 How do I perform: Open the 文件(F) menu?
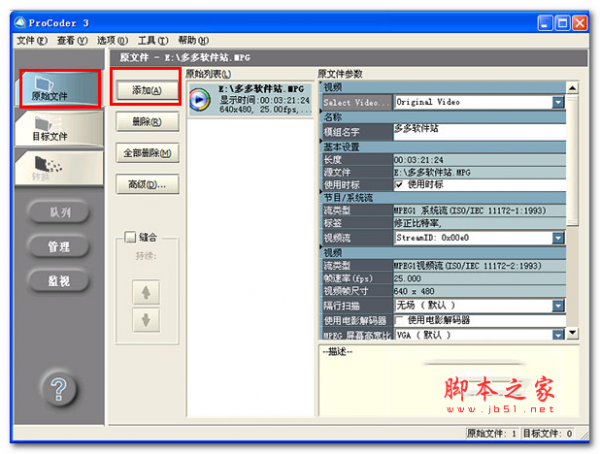tap(32, 40)
